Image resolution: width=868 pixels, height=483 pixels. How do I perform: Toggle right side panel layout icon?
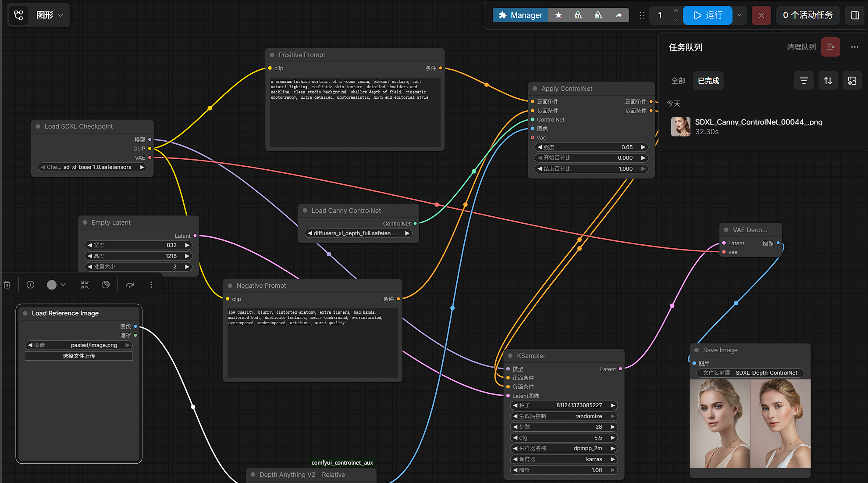click(854, 15)
